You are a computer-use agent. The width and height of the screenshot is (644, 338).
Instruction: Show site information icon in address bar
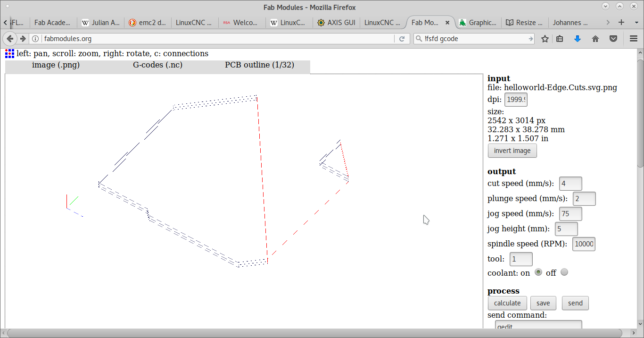pos(35,39)
